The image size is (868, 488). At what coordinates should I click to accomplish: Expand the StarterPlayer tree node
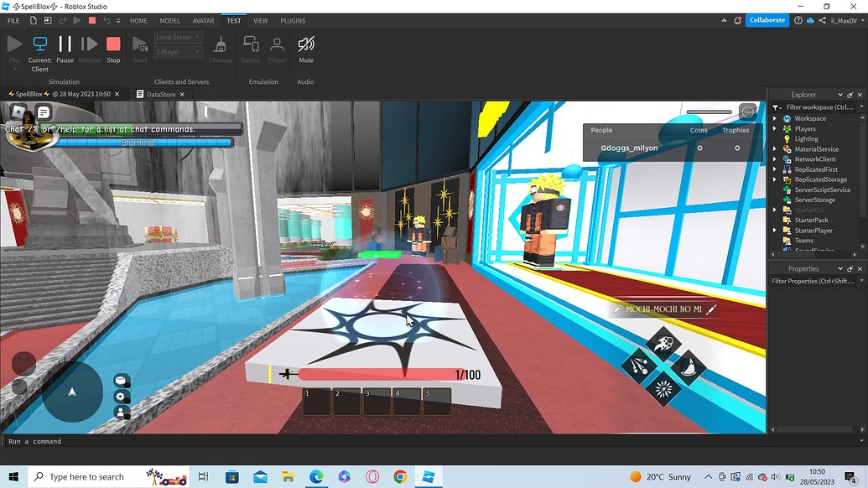coord(775,231)
